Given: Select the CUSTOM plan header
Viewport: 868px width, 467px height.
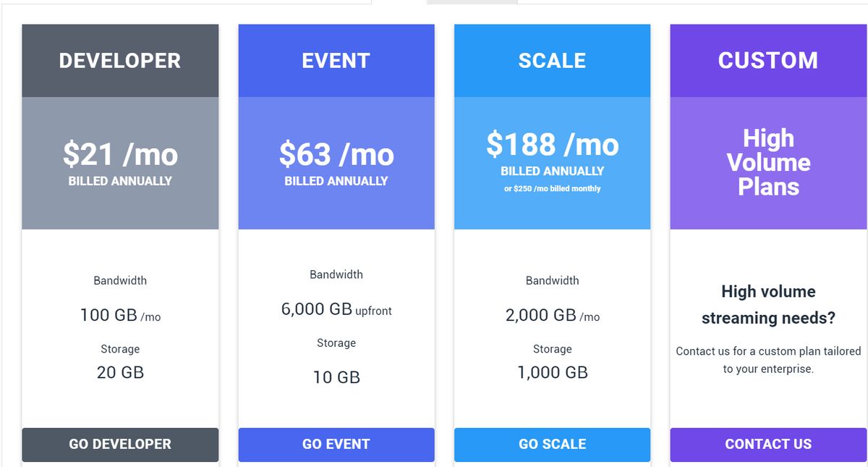Looking at the screenshot, I should (x=768, y=61).
